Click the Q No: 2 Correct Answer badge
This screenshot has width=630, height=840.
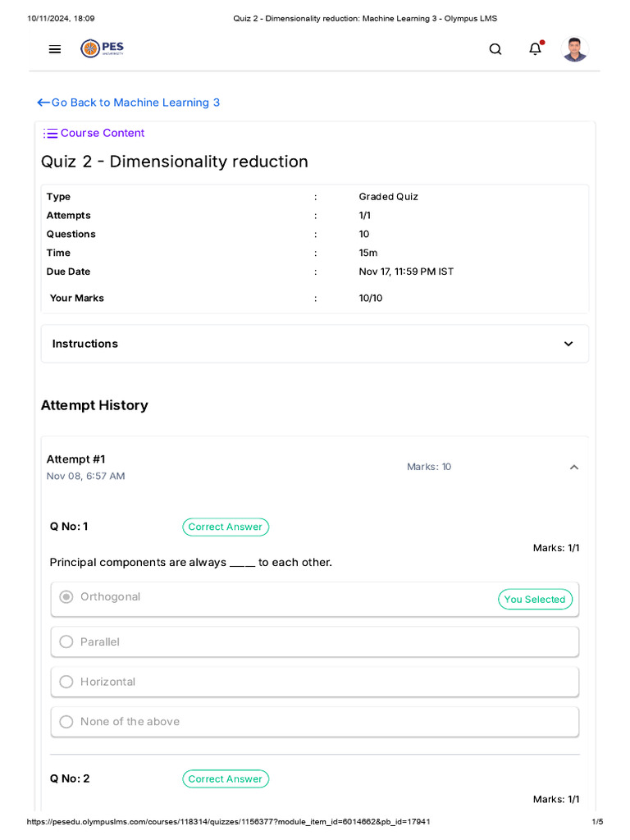click(226, 778)
